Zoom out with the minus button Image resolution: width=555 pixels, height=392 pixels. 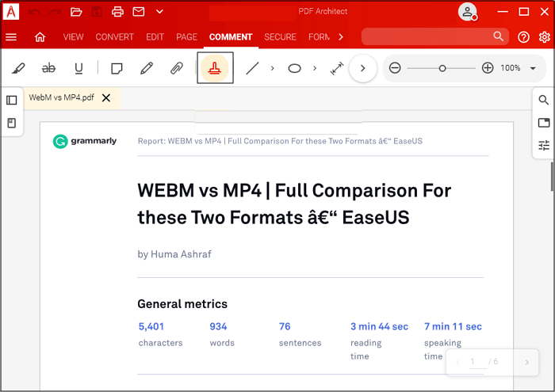point(395,68)
